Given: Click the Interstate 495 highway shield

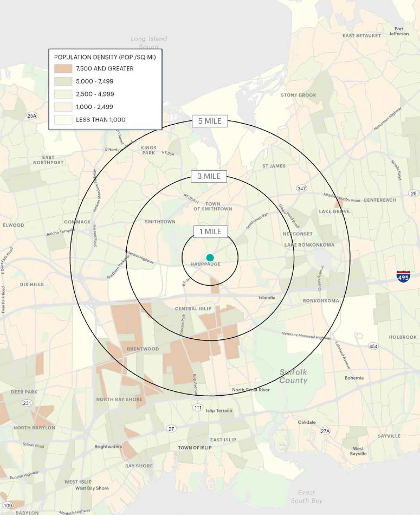Looking at the screenshot, I should (403, 277).
